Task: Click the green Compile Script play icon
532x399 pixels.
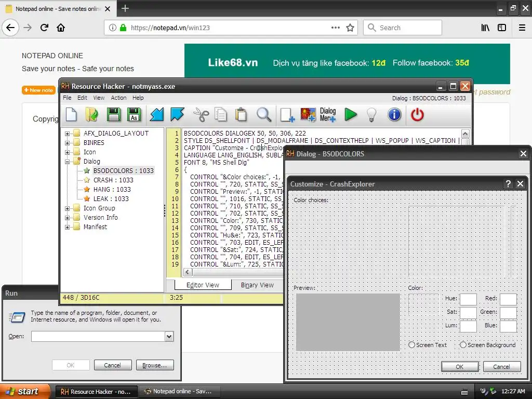Action: [351, 115]
